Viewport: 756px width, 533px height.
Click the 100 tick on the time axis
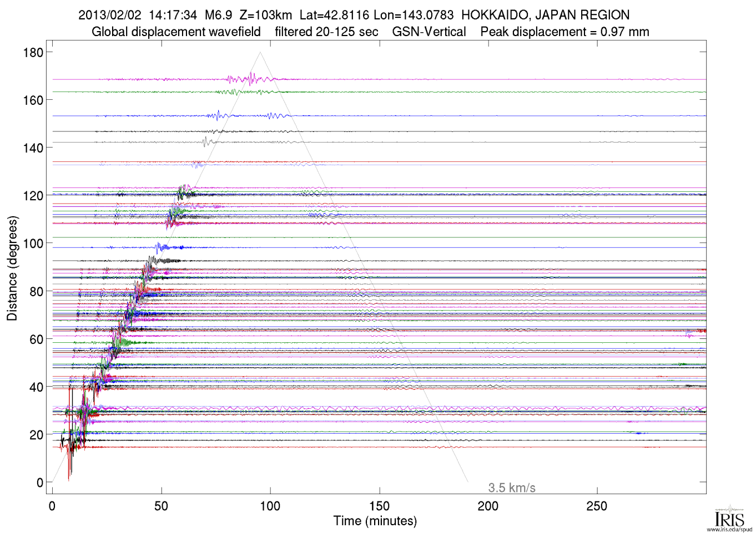(x=270, y=506)
